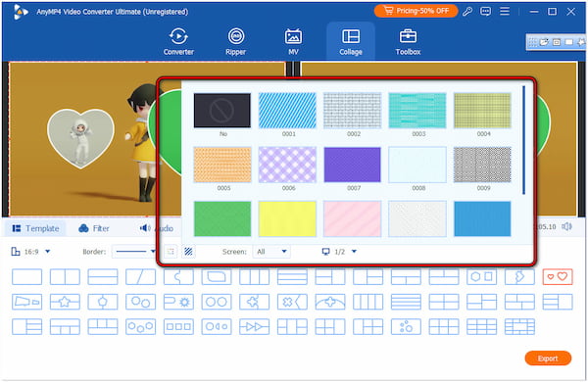Select pattern 0005 orange dots
Screen dimensions: 588x382
click(222, 165)
